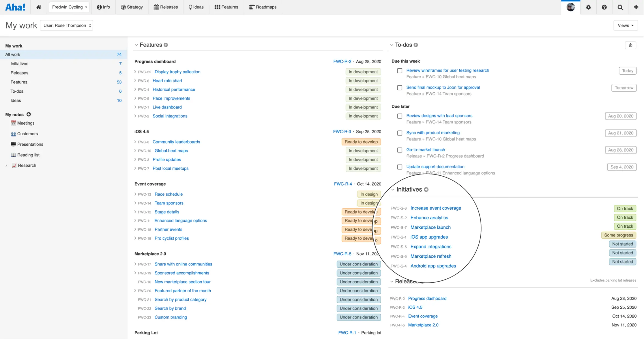
Task: Open the search magnifier icon
Action: [x=620, y=7]
